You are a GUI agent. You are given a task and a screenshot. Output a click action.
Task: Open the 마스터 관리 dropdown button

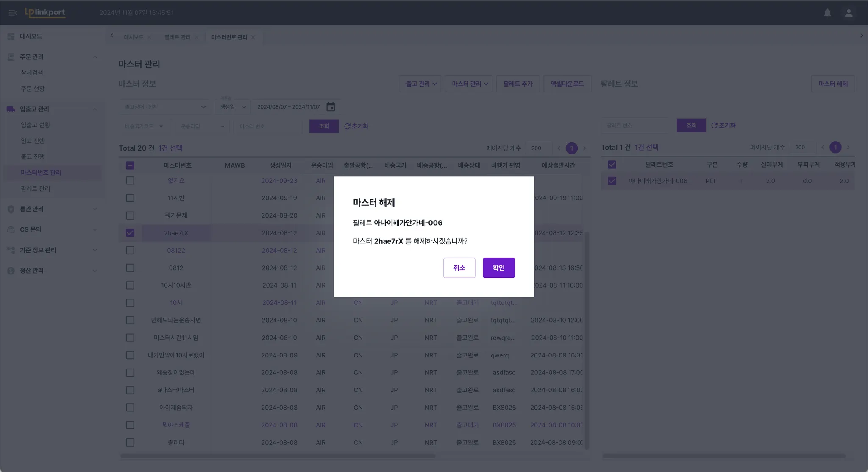tap(469, 84)
